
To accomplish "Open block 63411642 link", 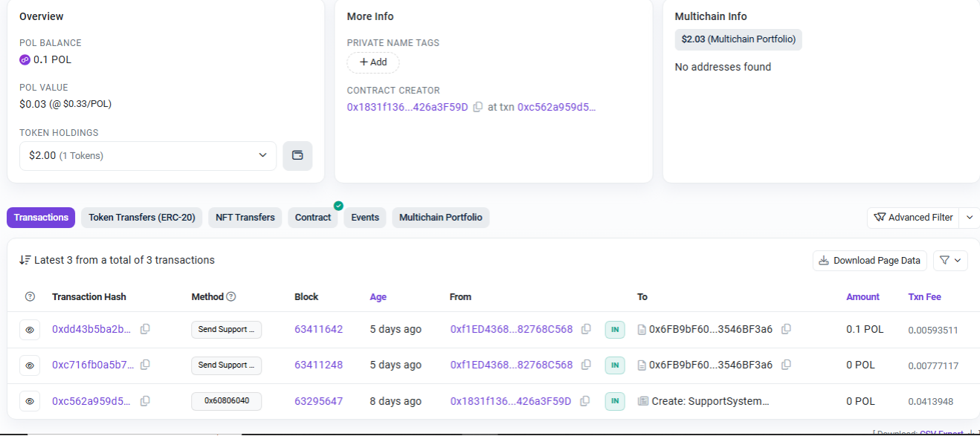I will pyautogui.click(x=318, y=329).
